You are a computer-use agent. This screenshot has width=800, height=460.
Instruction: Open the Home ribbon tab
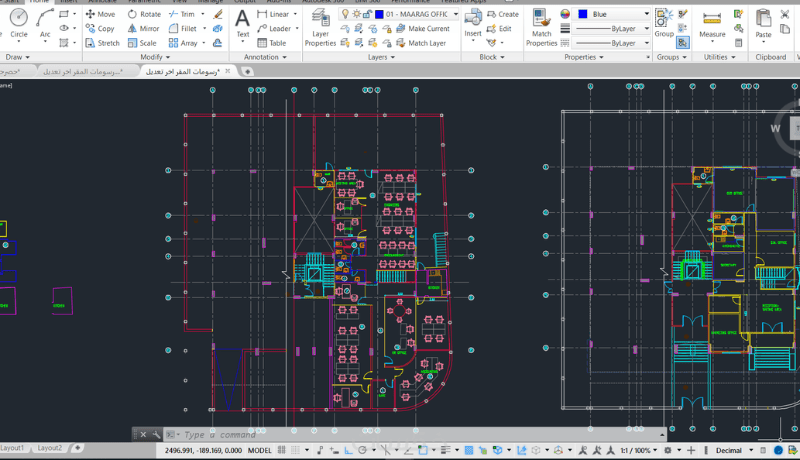click(x=39, y=2)
